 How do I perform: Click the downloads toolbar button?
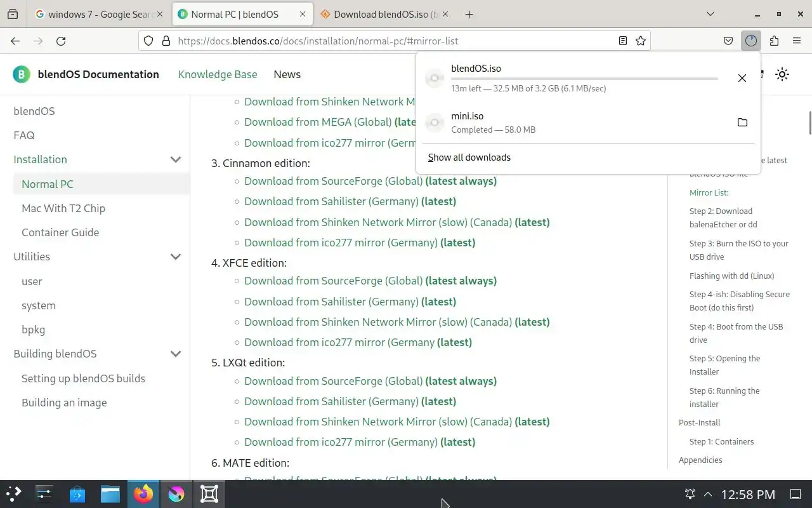click(x=751, y=41)
